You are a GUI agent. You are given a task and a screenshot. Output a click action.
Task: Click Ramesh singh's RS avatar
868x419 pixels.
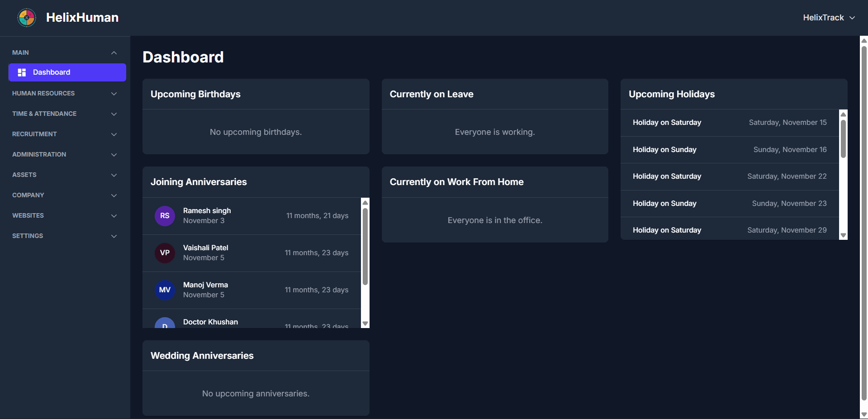pyautogui.click(x=165, y=216)
